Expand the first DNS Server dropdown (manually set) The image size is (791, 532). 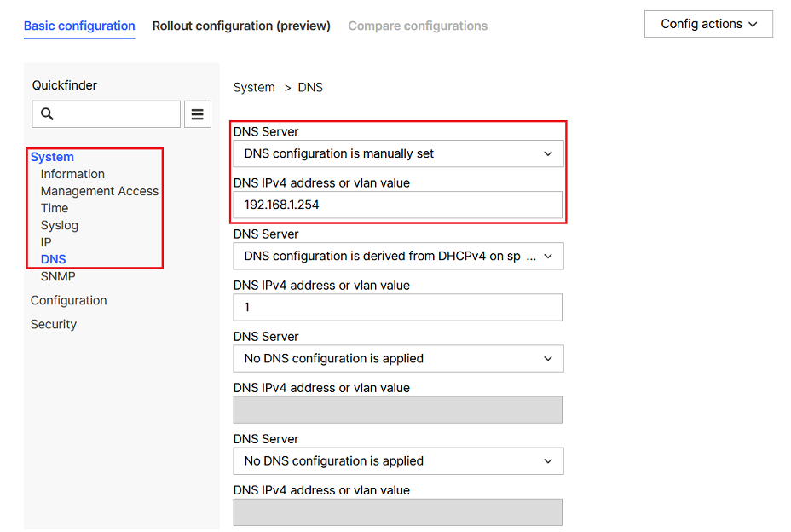[x=398, y=153]
